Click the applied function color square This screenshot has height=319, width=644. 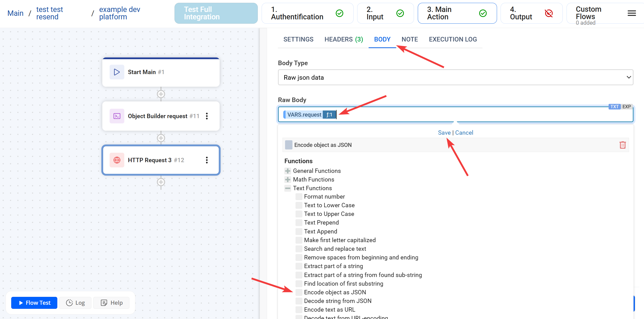pyautogui.click(x=289, y=145)
